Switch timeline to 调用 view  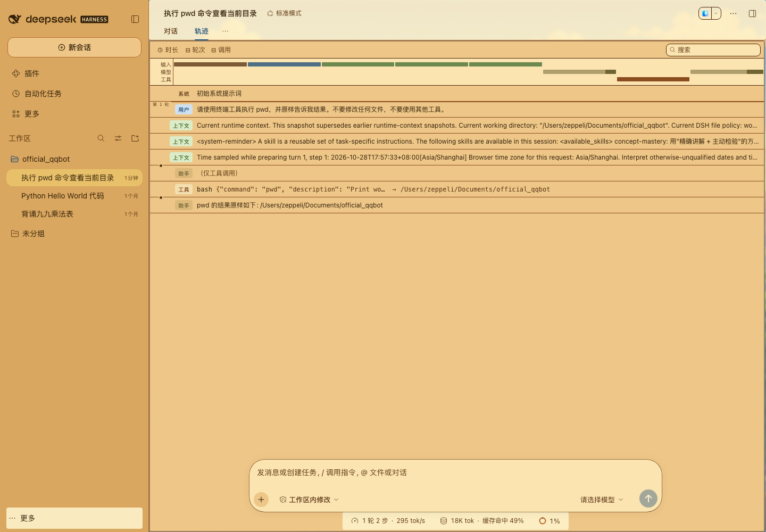pyautogui.click(x=221, y=50)
